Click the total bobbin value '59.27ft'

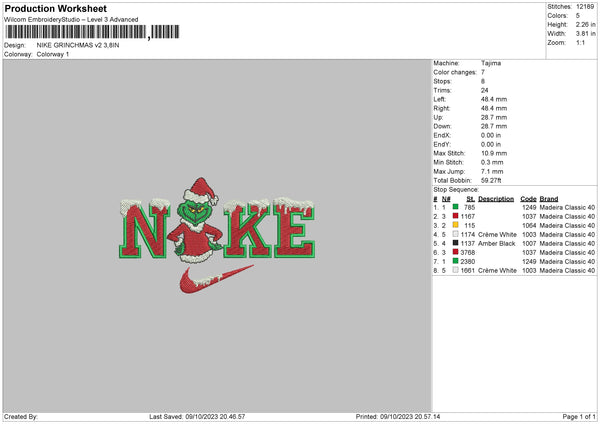491,180
